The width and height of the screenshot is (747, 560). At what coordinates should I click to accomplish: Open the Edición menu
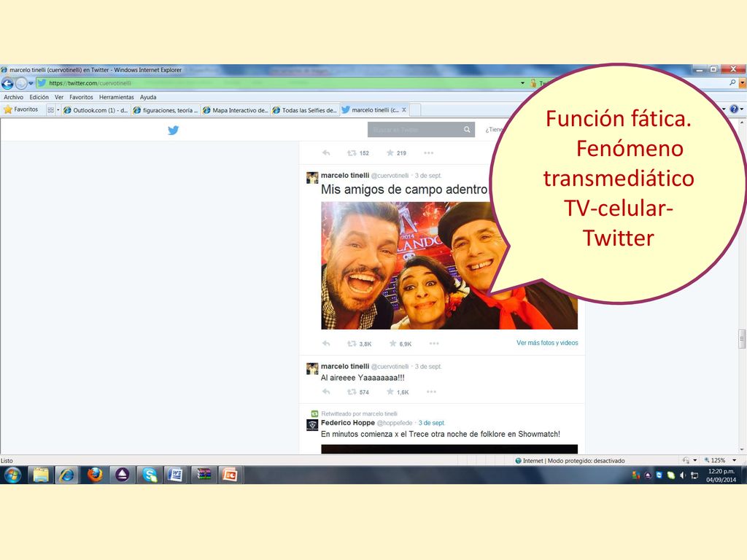39,97
